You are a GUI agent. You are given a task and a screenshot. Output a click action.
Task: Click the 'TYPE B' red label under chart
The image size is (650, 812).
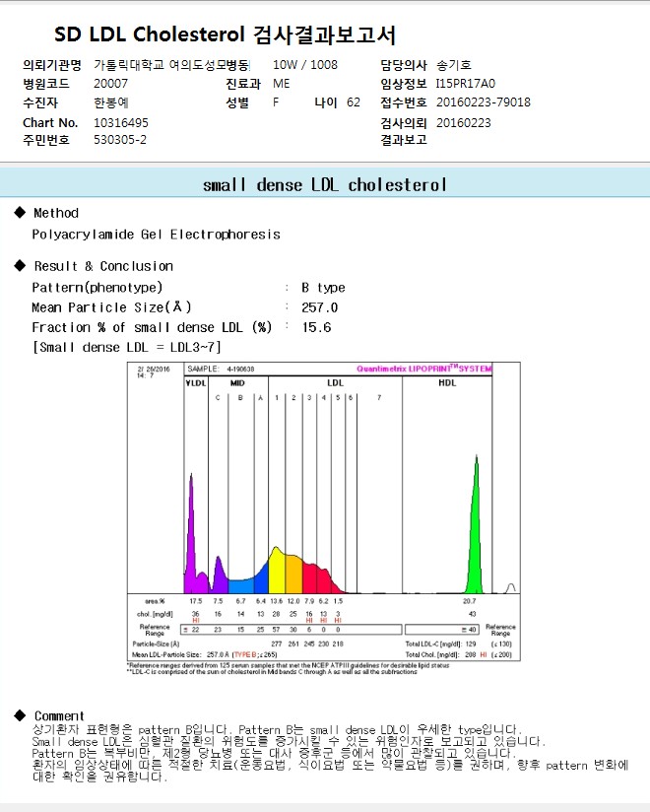pos(247,654)
